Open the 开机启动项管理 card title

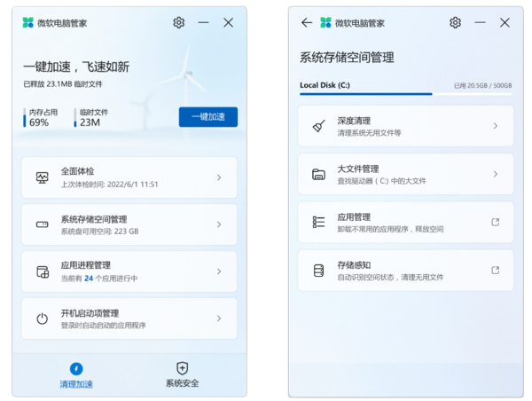pos(90,313)
